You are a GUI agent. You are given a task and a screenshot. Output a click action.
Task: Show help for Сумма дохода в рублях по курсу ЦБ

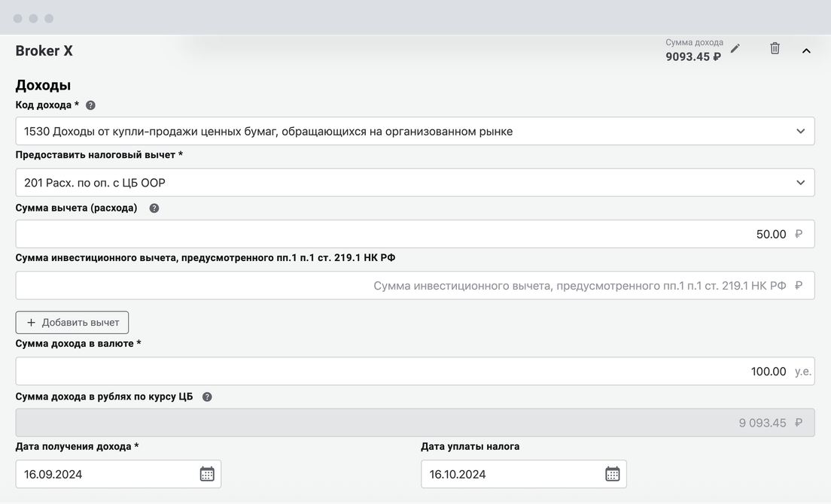click(207, 397)
